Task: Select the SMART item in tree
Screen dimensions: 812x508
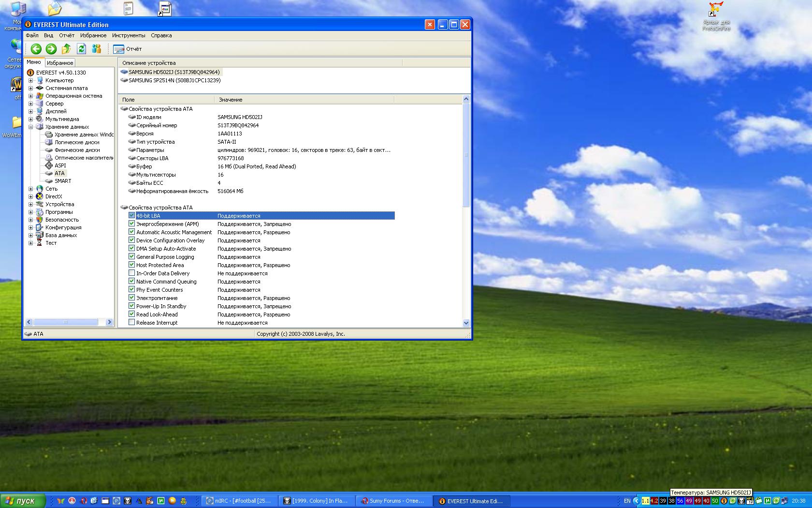Action: (x=62, y=181)
